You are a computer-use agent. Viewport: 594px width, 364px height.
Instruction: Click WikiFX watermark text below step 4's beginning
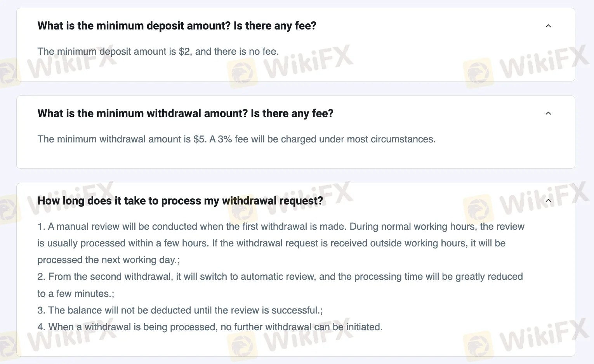[x=72, y=336]
